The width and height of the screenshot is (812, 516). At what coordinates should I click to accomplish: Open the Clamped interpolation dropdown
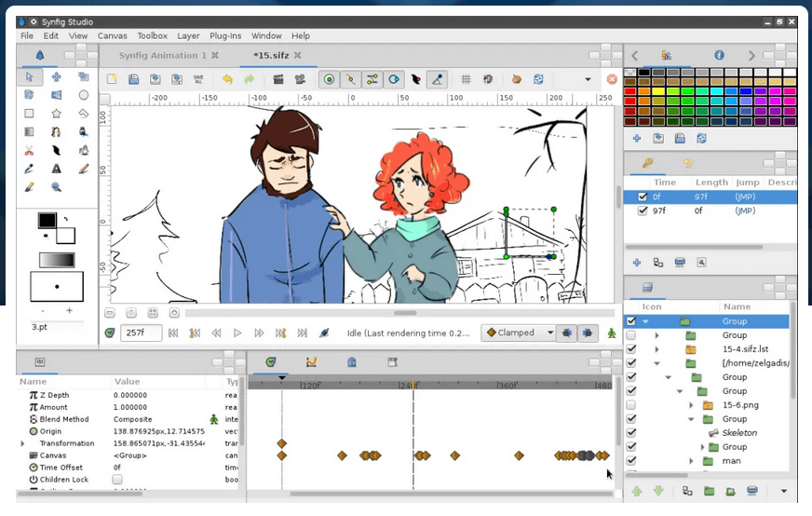[519, 333]
